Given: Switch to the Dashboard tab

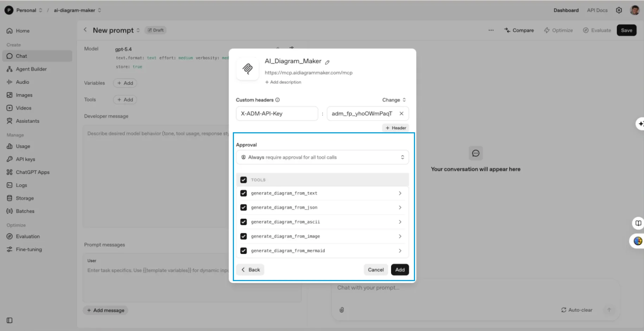Looking at the screenshot, I should tap(566, 10).
